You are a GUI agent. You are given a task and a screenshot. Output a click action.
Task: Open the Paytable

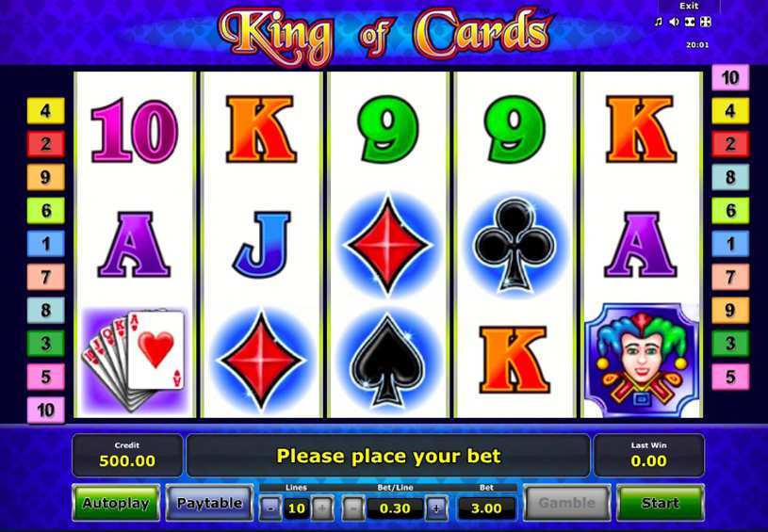click(209, 503)
